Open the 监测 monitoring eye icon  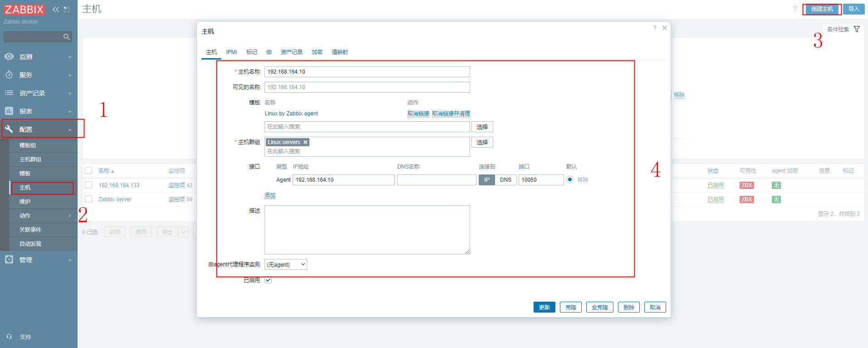point(9,57)
